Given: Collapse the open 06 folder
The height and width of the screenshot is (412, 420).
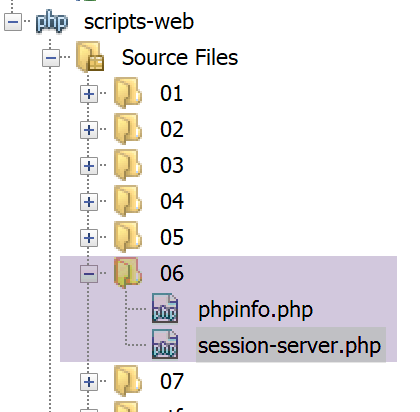Looking at the screenshot, I should (x=89, y=274).
